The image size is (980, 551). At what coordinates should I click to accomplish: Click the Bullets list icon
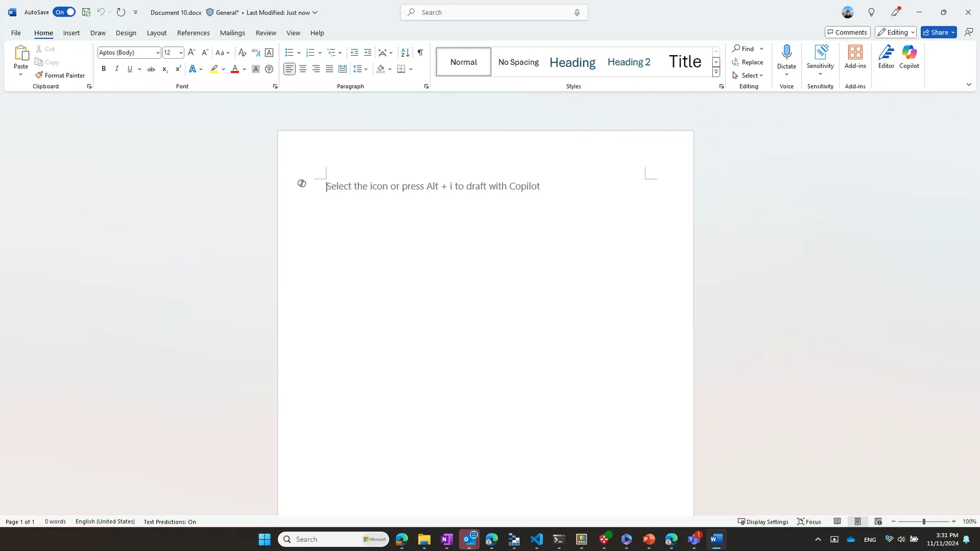pos(290,53)
